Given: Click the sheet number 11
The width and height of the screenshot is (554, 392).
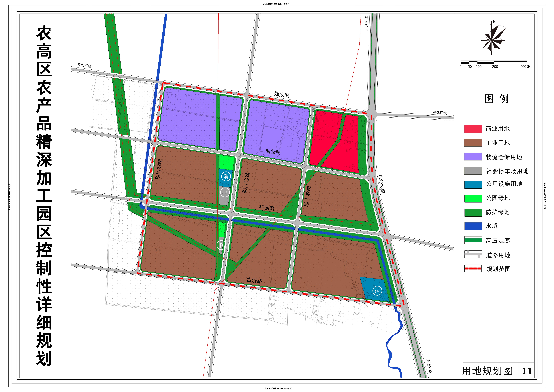Looking at the screenshot, I should (527, 371).
